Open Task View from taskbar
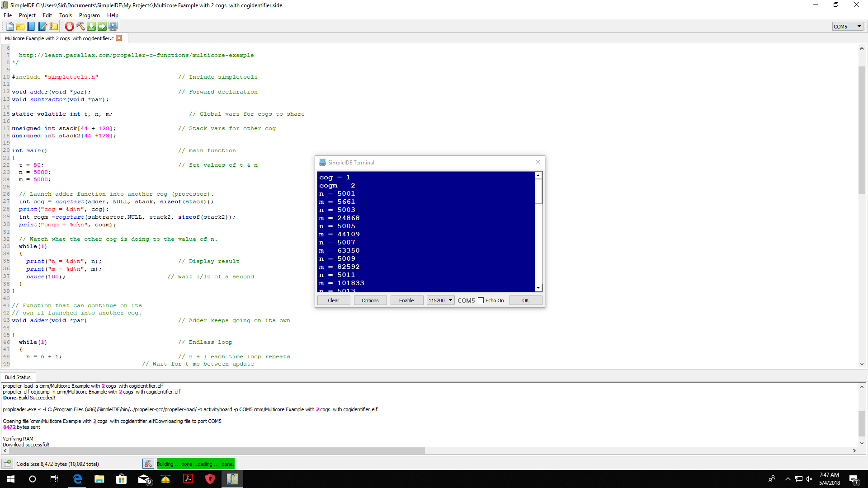This screenshot has width=868, height=488. click(x=54, y=479)
